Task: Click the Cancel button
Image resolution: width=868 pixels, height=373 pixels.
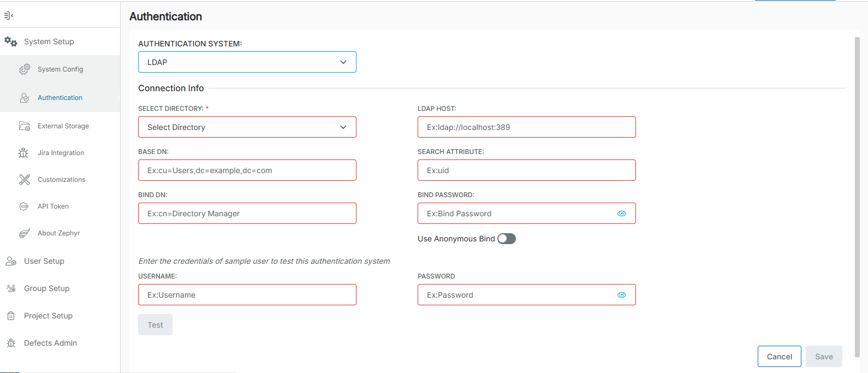Action: [779, 357]
